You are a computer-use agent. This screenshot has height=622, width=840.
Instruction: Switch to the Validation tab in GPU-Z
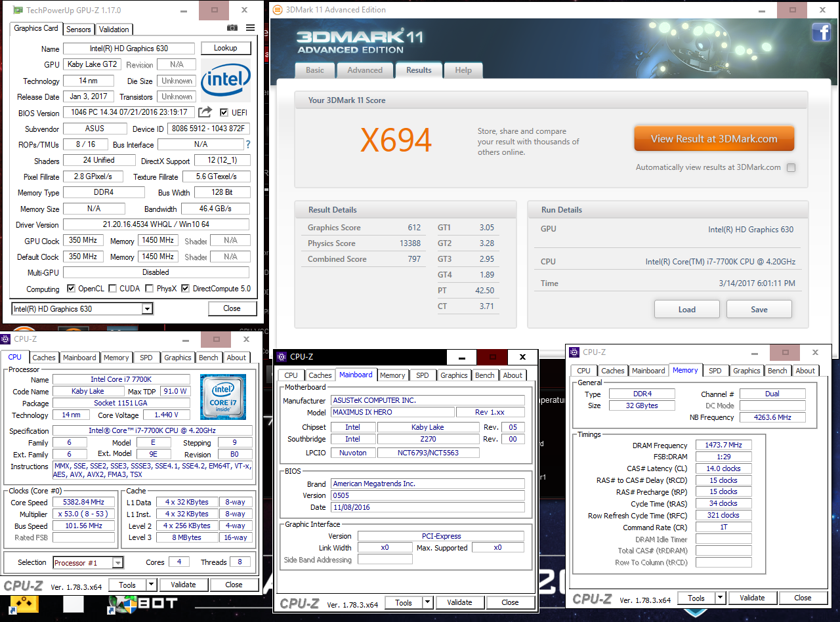[x=114, y=29]
